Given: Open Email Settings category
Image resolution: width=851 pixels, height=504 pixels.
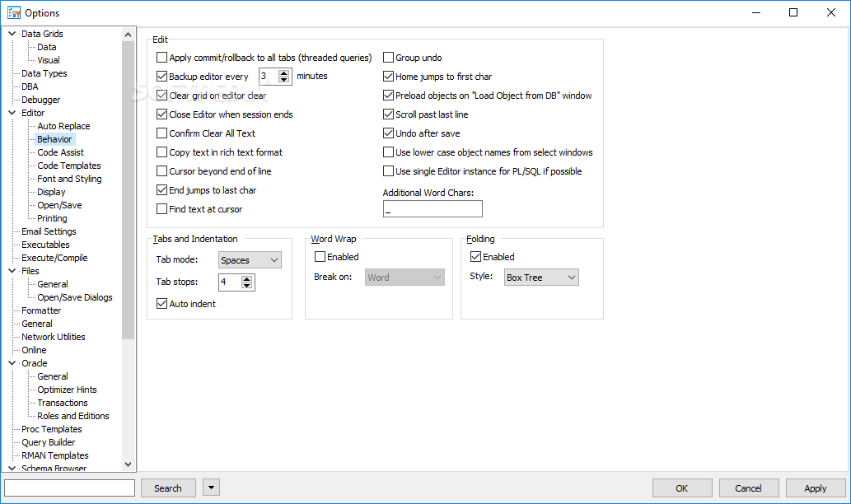Looking at the screenshot, I should [49, 231].
